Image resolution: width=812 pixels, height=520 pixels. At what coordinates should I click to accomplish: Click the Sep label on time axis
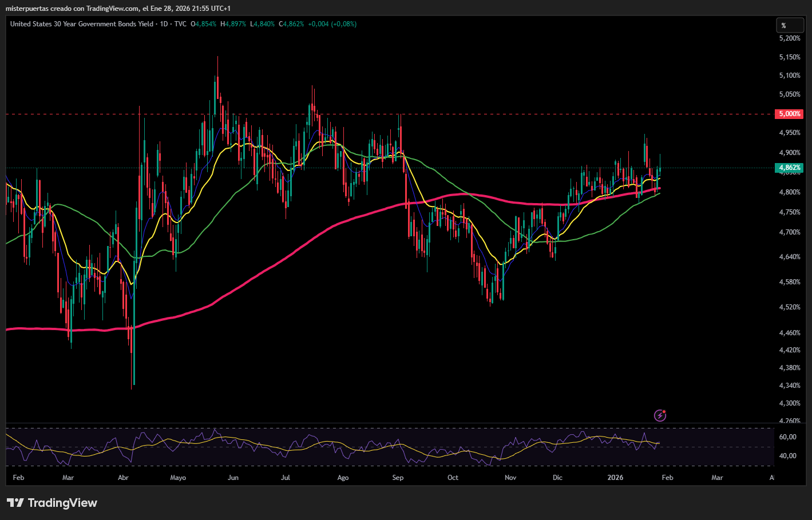click(x=398, y=478)
